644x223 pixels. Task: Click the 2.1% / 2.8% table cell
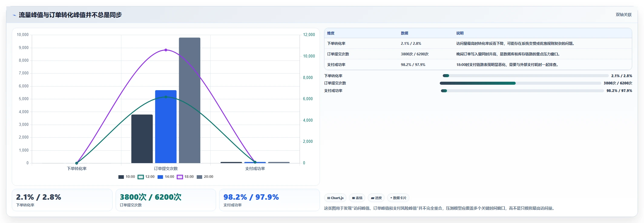coord(411,44)
